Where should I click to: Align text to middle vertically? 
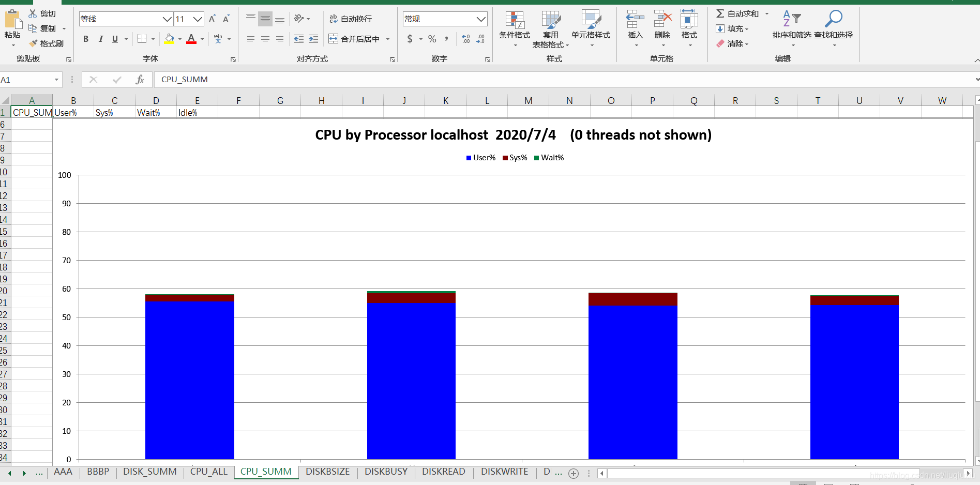[265, 19]
